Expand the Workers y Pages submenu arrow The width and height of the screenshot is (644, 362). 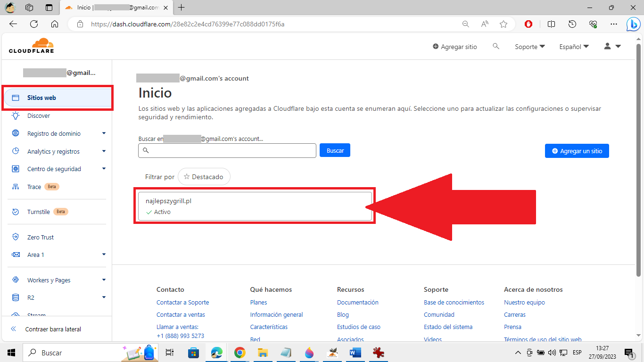click(104, 280)
